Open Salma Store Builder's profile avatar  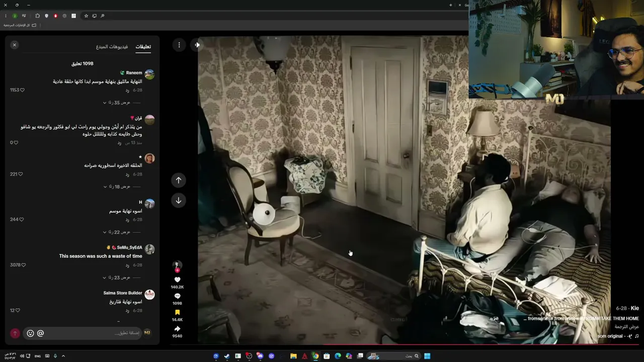coord(149,295)
